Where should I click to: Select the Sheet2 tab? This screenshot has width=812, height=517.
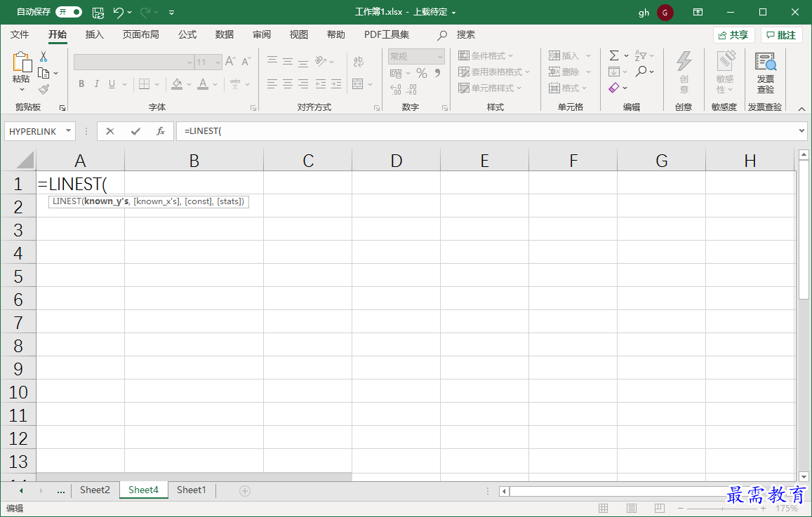coord(95,490)
